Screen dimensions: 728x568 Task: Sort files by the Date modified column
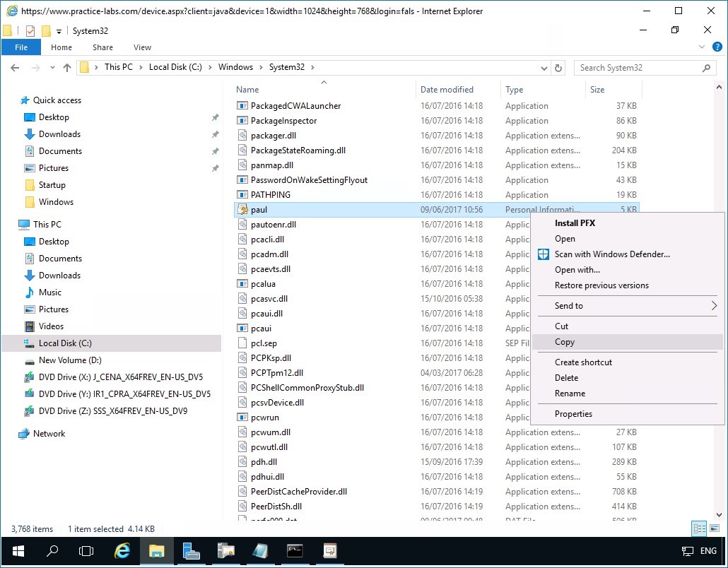point(447,90)
